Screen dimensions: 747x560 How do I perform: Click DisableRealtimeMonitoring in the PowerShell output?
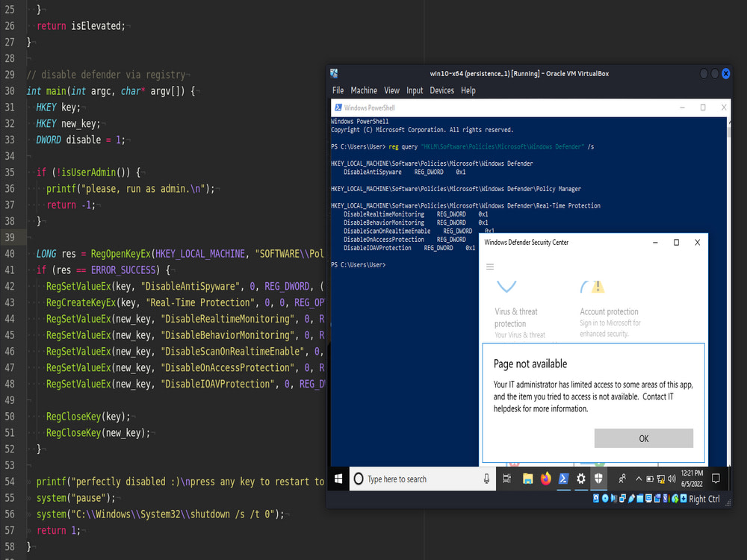pos(383,214)
